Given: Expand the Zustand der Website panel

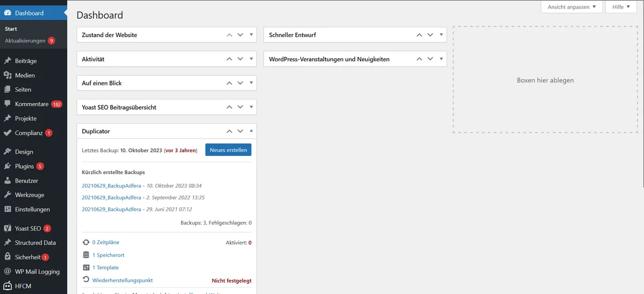Looking at the screenshot, I should point(251,35).
